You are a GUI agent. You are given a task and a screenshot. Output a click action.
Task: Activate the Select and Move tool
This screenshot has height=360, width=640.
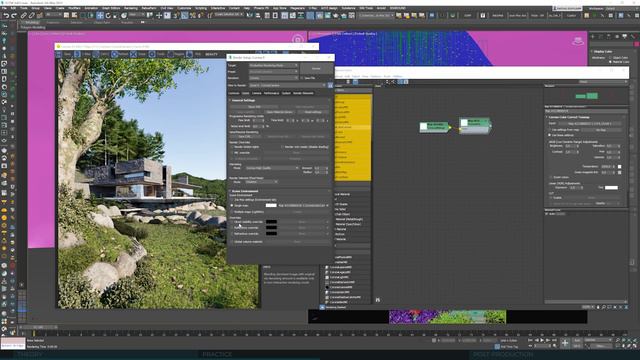point(100,16)
